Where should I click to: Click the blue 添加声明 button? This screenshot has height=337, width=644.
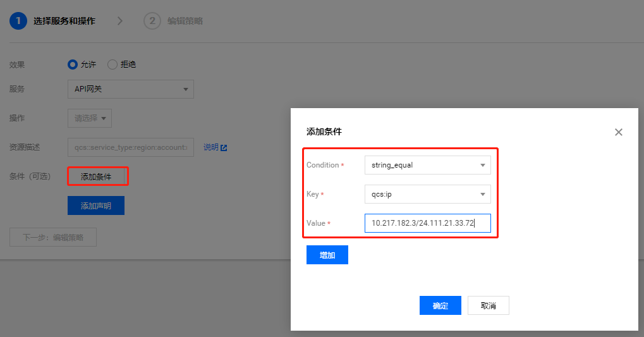click(96, 205)
